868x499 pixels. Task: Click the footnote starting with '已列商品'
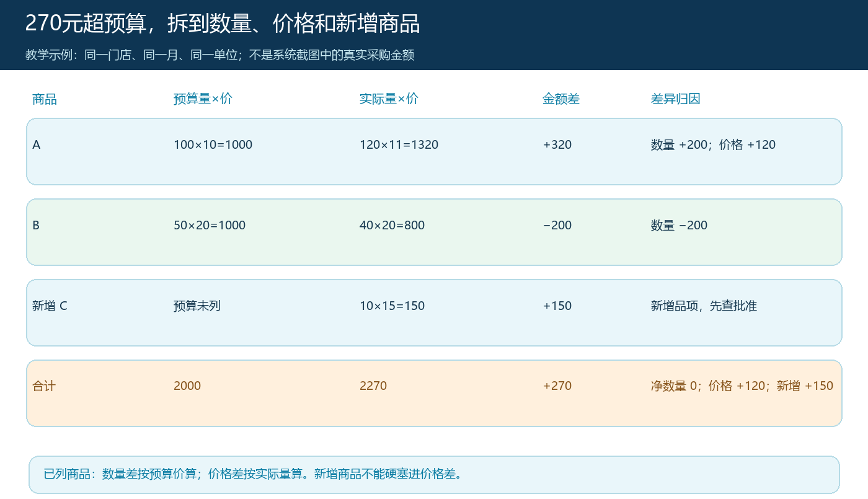254,474
